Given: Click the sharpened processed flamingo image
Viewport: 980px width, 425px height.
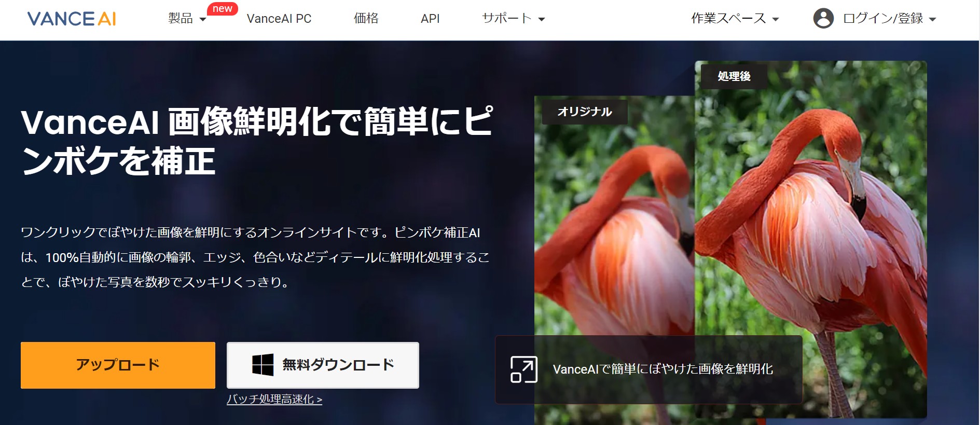Looking at the screenshot, I should click(810, 218).
